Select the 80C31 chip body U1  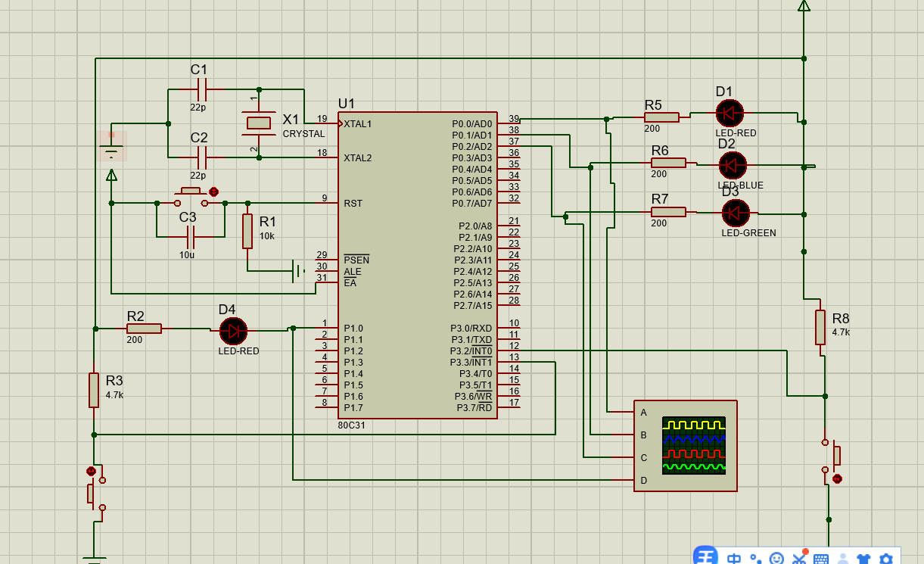tap(418, 265)
